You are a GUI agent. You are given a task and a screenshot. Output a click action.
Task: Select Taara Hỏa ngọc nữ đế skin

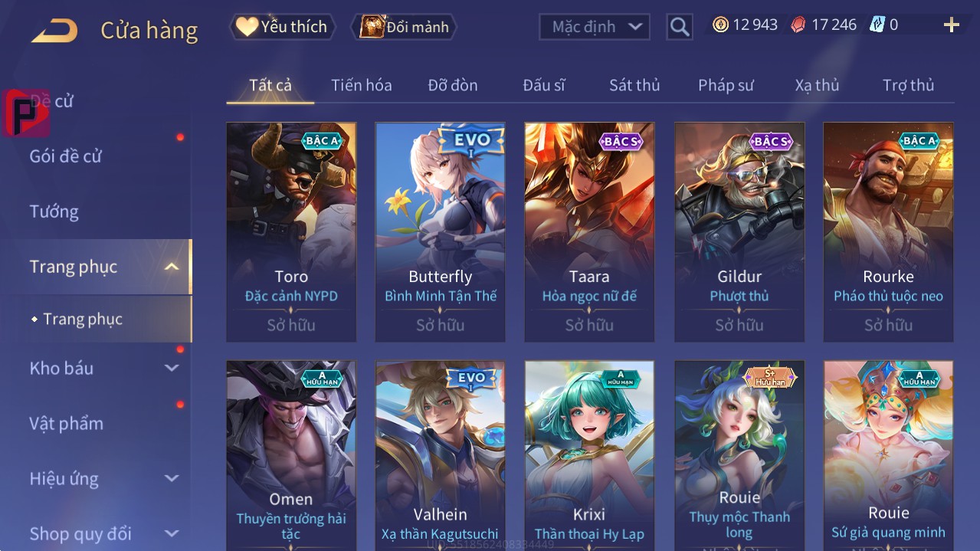coord(589,231)
